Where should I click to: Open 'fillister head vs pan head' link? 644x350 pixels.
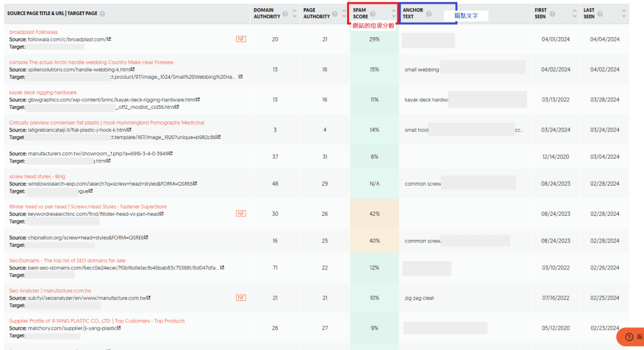pyautogui.click(x=88, y=206)
